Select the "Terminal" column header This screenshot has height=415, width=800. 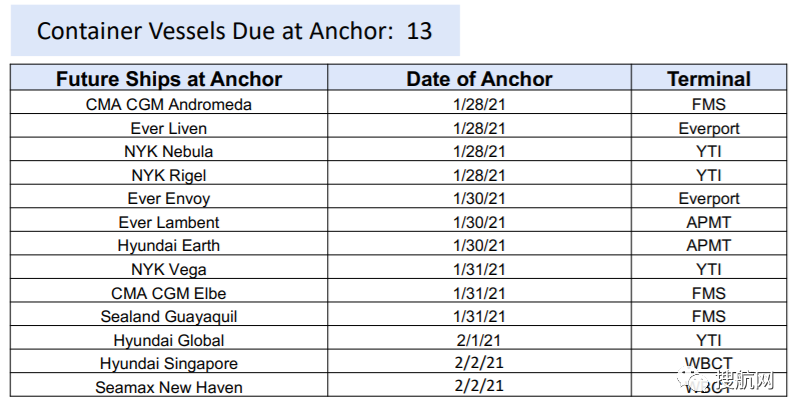pos(709,79)
